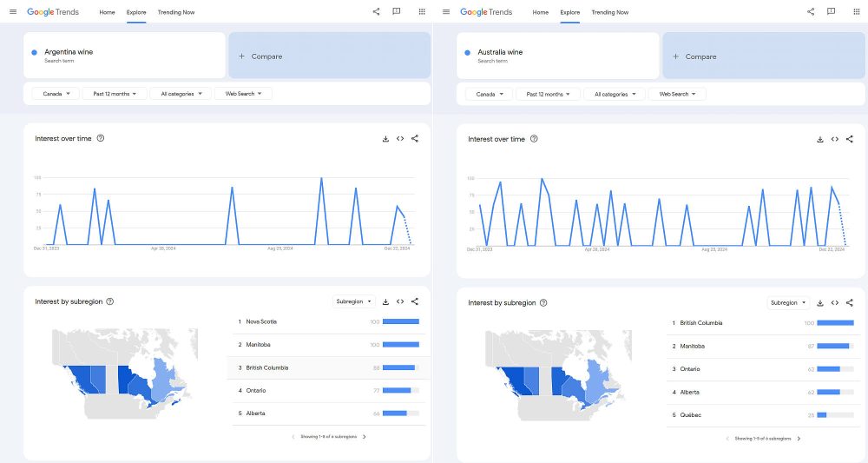Select Ontario row in Australia subregions
The image size is (868, 463).
coord(762,369)
